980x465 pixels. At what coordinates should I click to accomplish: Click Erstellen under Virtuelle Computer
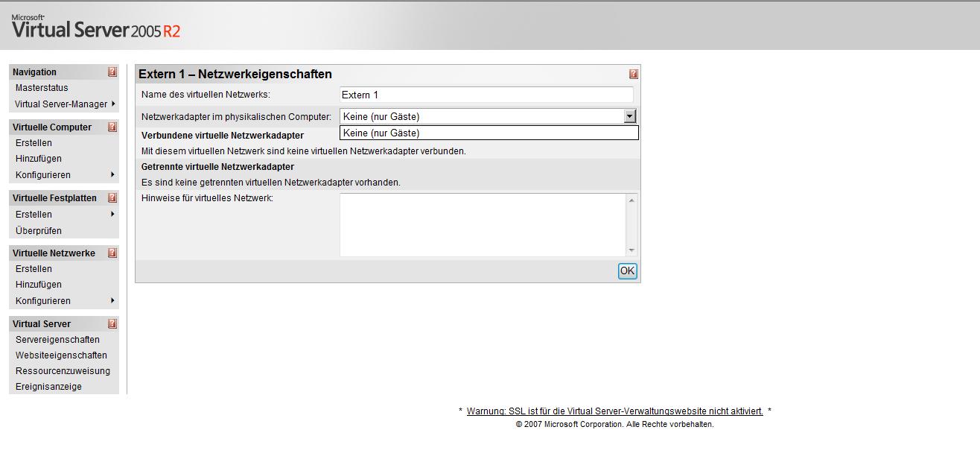pos(34,143)
